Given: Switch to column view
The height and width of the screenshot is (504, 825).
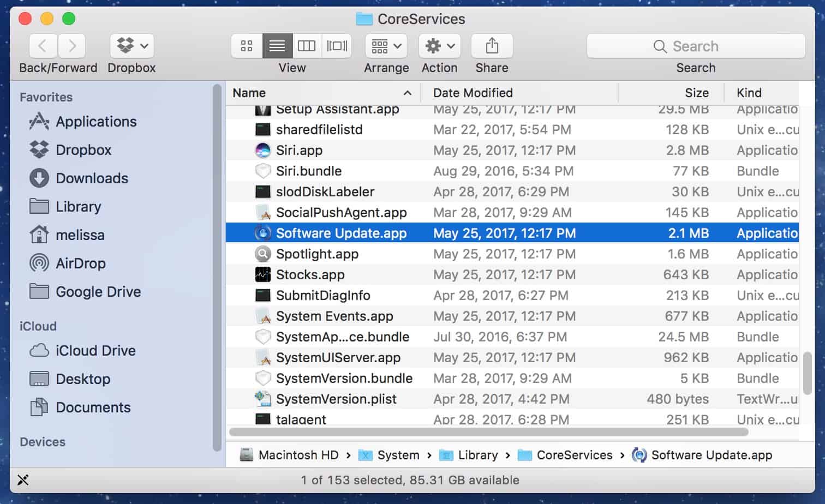Looking at the screenshot, I should [x=307, y=46].
